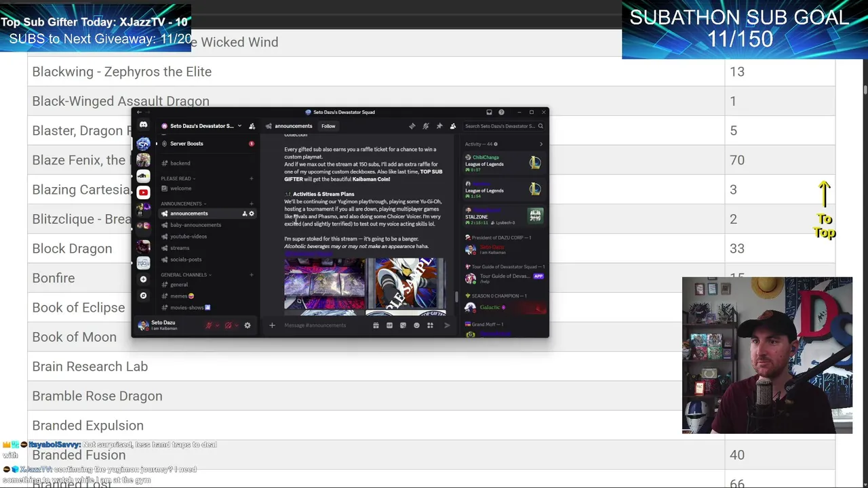Open the SAMPLE character image attachment
868x488 pixels.
coord(406,284)
